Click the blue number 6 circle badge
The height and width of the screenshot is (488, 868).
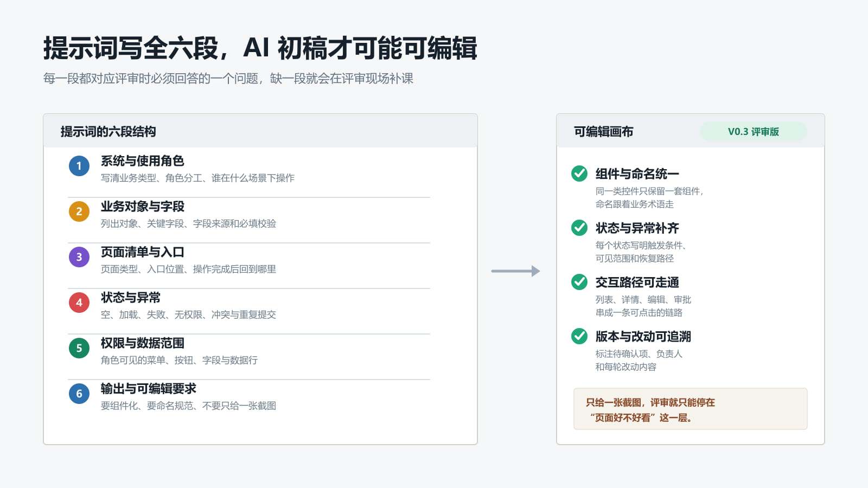pos(79,394)
